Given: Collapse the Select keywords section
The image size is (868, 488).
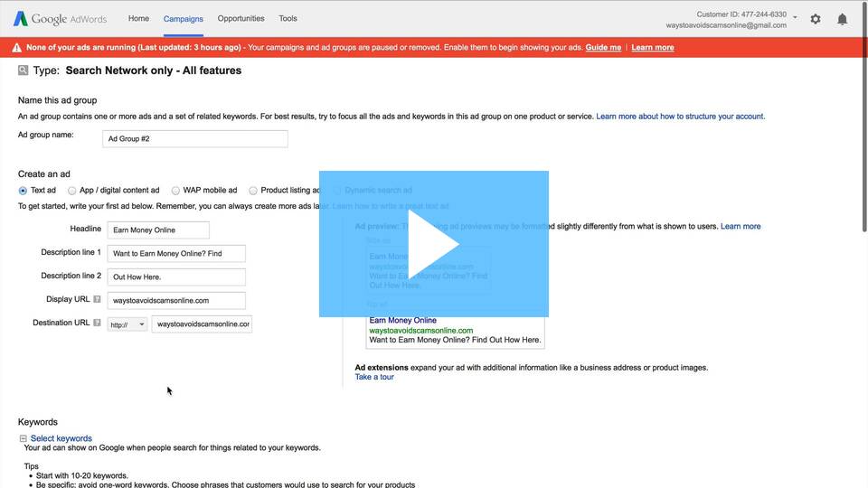Looking at the screenshot, I should click(24, 438).
